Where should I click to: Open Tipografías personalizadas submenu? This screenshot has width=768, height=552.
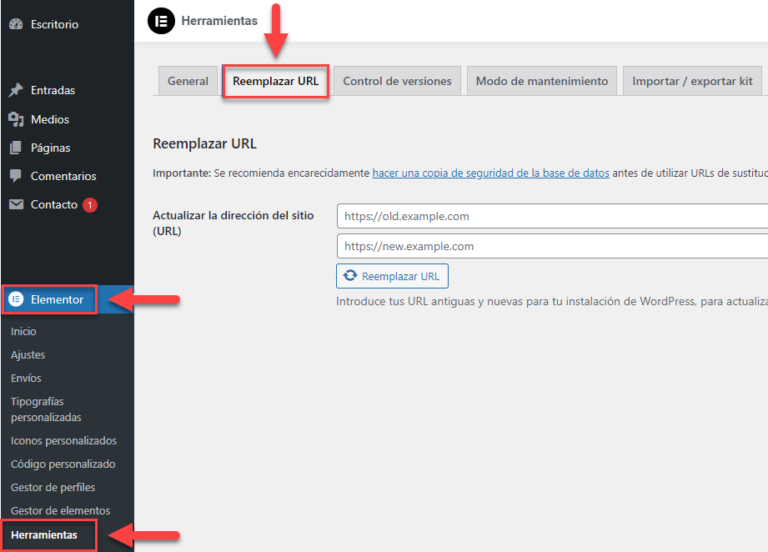click(x=46, y=409)
